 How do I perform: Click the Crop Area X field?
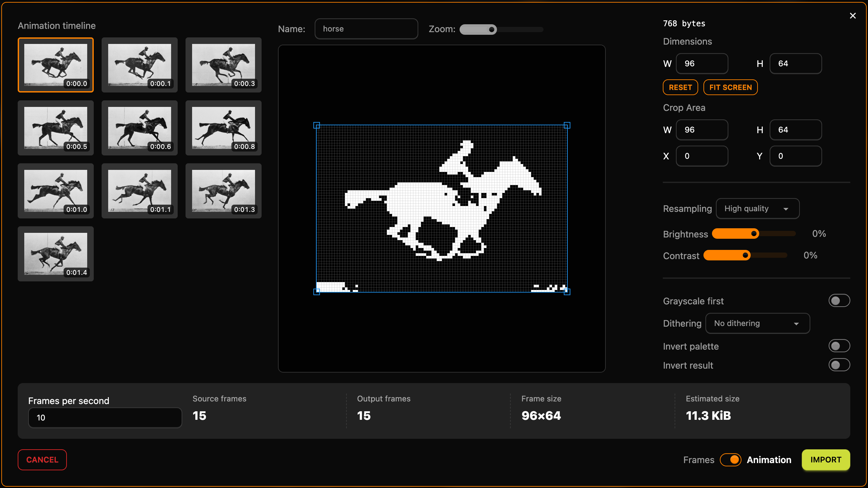[x=702, y=156]
